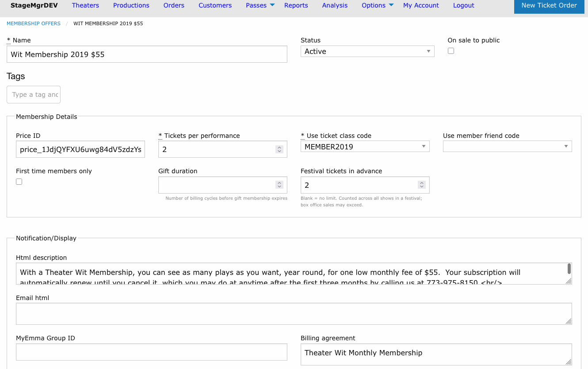Grab the Email html resize handle
This screenshot has width=588, height=369.
point(569,321)
